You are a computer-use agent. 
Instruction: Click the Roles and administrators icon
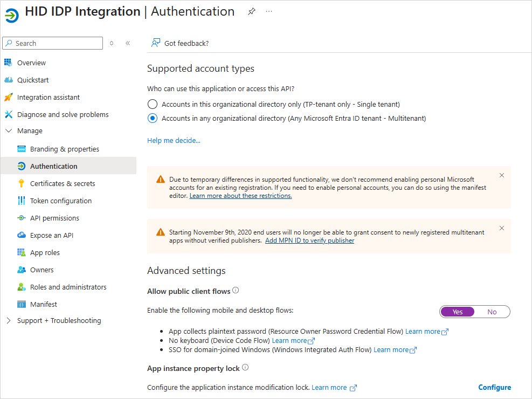point(22,287)
